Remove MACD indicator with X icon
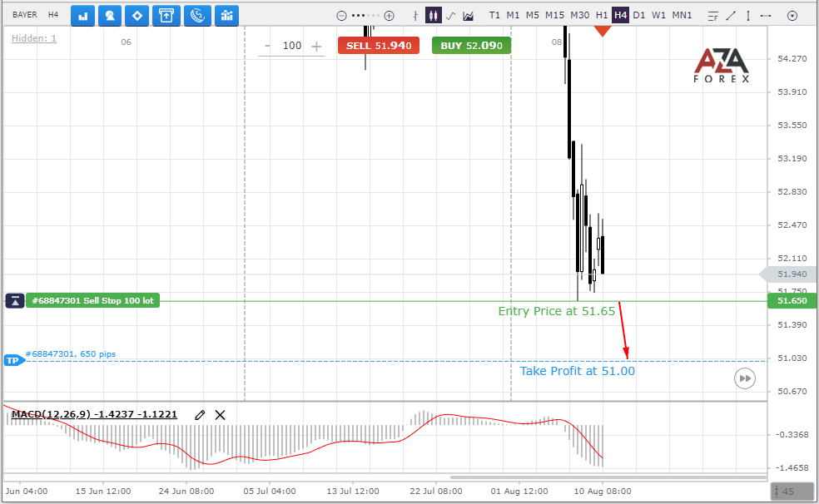Screen dimensions: 819x504 (x=221, y=415)
